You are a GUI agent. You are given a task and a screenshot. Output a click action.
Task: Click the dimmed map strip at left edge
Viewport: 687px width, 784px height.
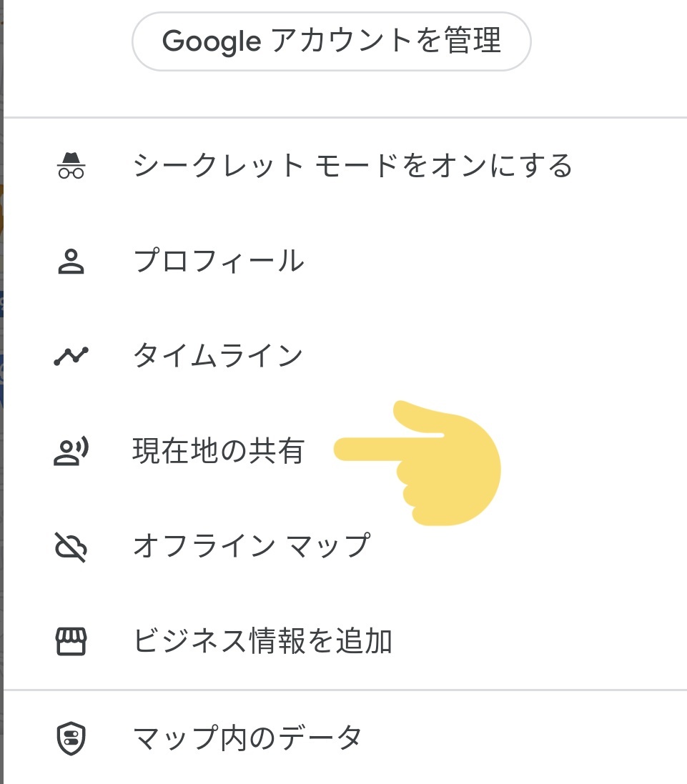(1, 392)
